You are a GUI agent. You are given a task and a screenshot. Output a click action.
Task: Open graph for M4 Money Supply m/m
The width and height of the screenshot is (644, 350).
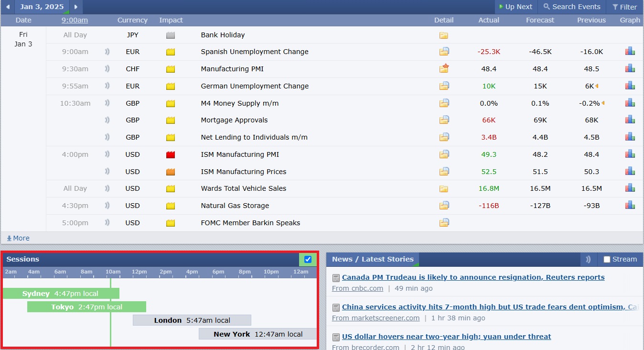click(630, 103)
